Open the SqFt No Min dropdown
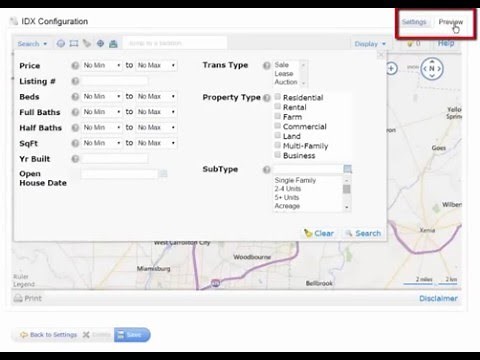The image size is (480, 360). click(x=102, y=143)
